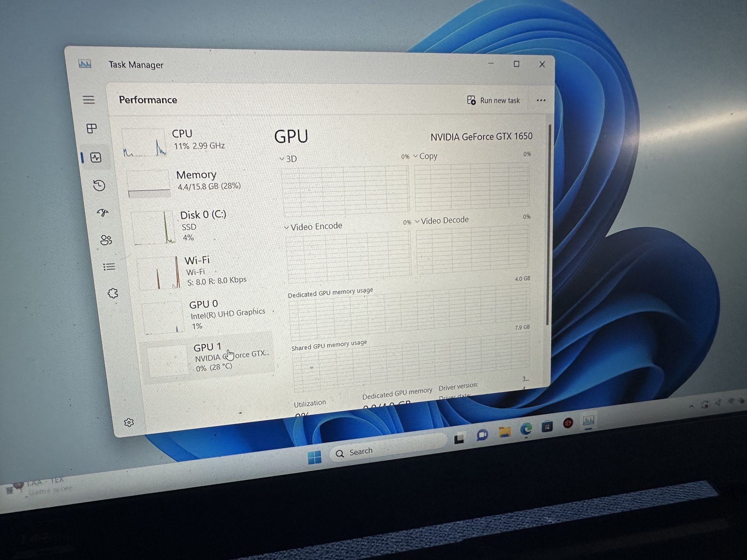Click the Task Manager title bar app icon
The height and width of the screenshot is (560, 747).
[x=85, y=64]
